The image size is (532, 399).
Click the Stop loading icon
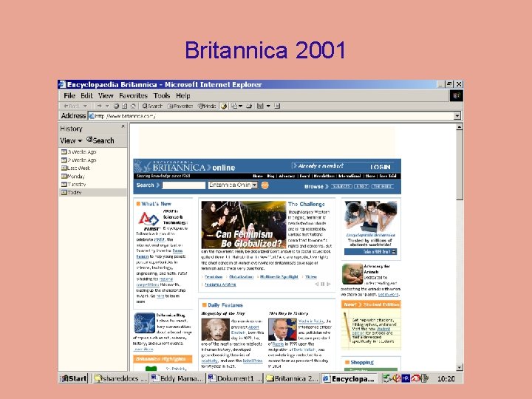tap(117, 106)
